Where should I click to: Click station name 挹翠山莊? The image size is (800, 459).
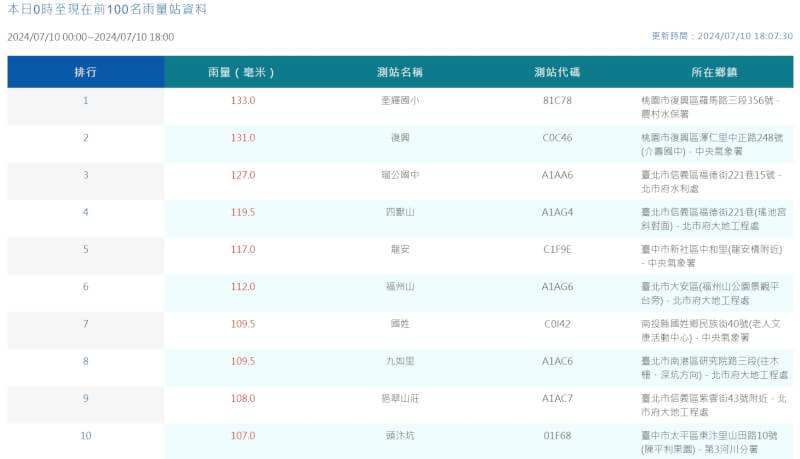pyautogui.click(x=400, y=398)
